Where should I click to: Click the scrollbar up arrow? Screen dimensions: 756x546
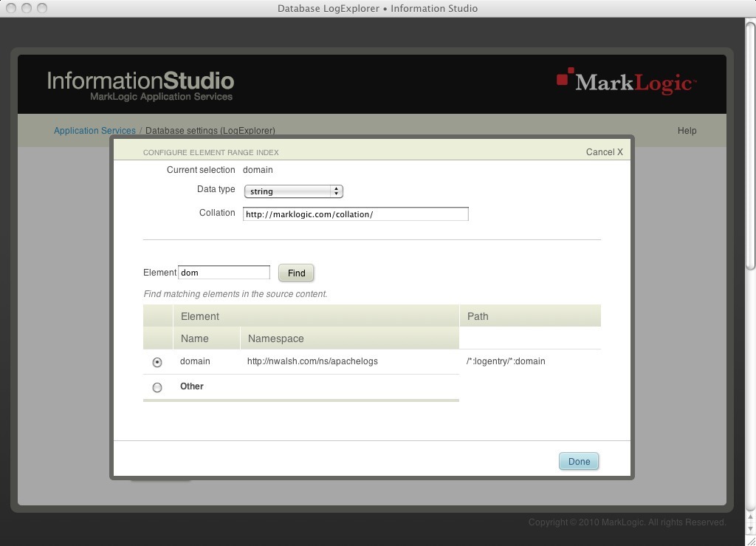(x=750, y=517)
